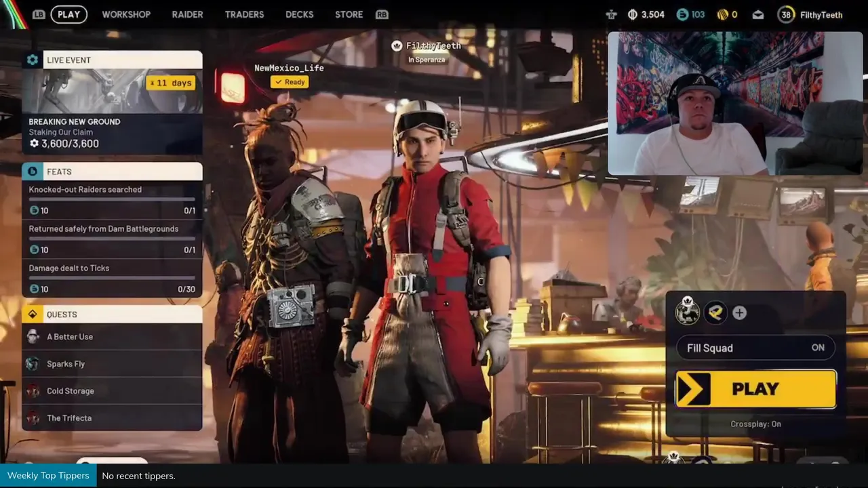Screen dimensions: 868x488
Task: Click the Crossplay: On label
Action: click(755, 424)
